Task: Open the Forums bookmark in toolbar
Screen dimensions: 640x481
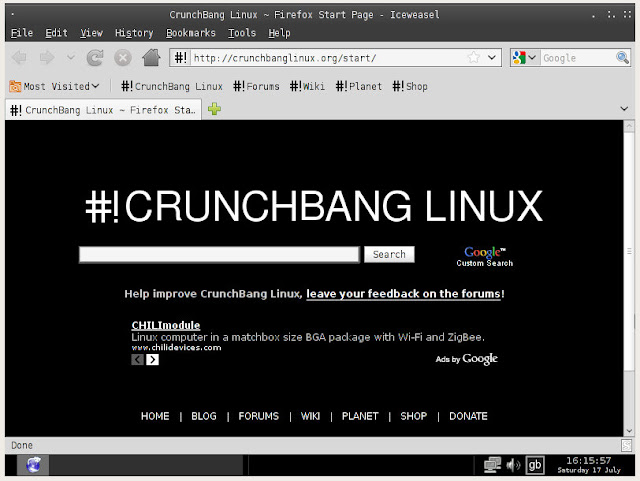Action: pyautogui.click(x=256, y=87)
